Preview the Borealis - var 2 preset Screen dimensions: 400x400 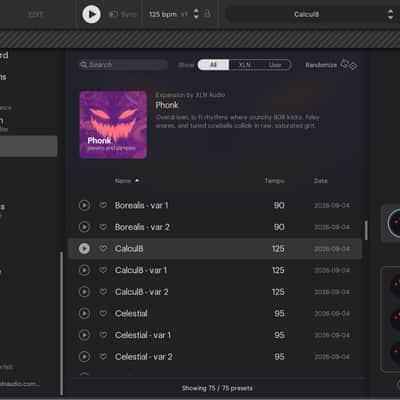84,227
